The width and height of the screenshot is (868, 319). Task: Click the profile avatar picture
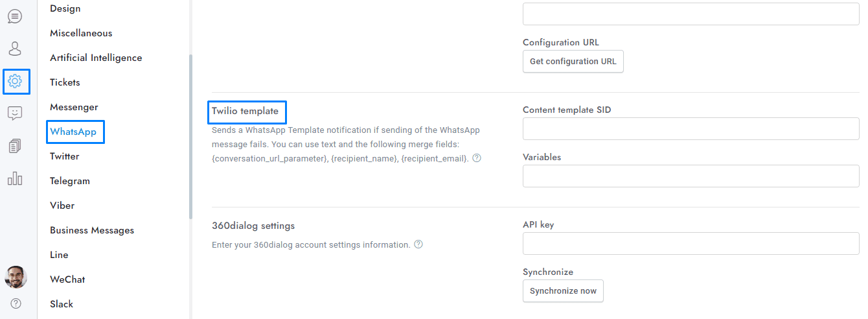[16, 277]
